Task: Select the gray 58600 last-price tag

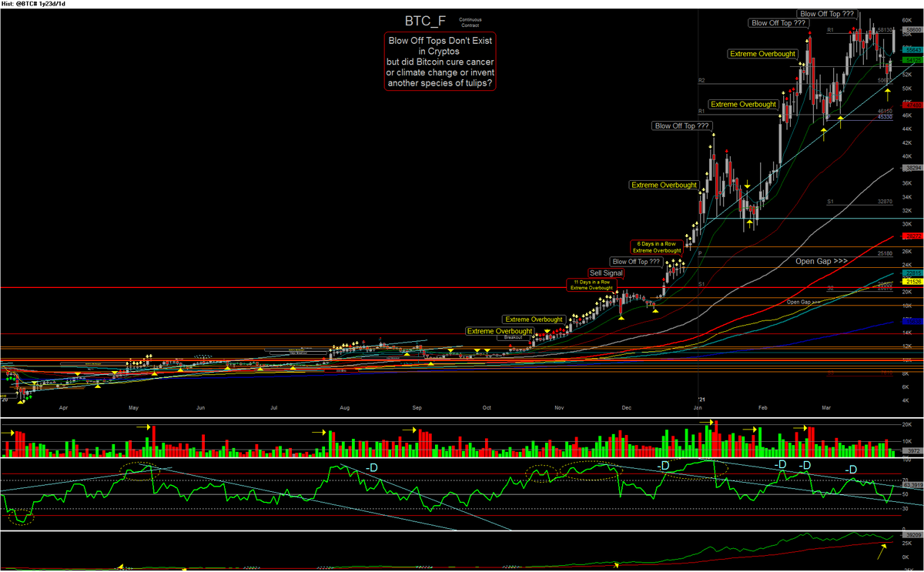Action: [912, 29]
